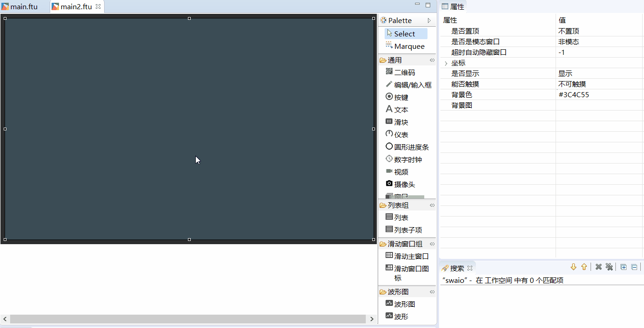The width and height of the screenshot is (644, 328).
Task: Click horizontal scrollbar left arrow
Action: (x=5, y=319)
